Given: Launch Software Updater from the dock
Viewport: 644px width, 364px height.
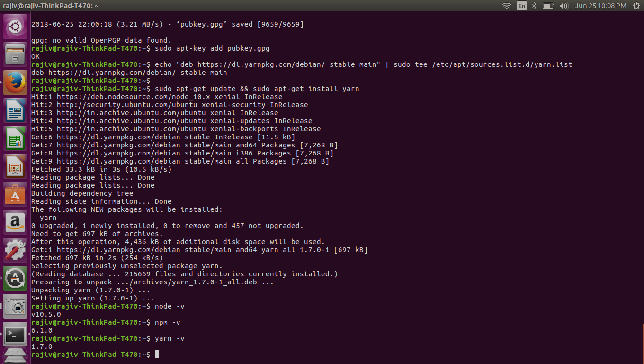Looking at the screenshot, I should pyautogui.click(x=15, y=278).
